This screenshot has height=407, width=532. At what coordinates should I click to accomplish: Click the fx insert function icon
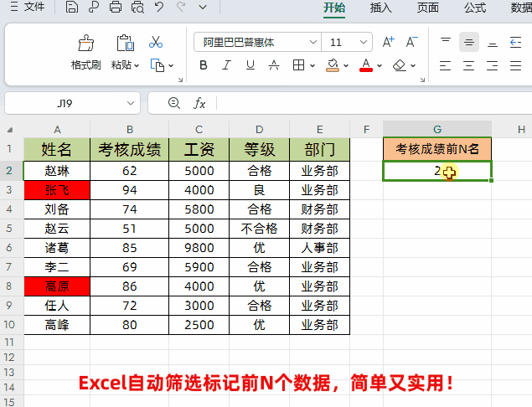click(x=199, y=103)
